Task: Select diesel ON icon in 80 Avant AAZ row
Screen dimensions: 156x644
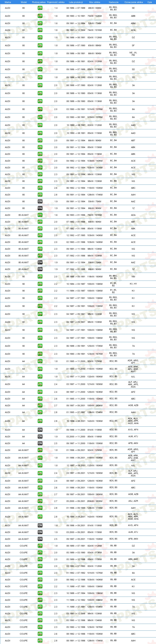Action: point(40,262)
